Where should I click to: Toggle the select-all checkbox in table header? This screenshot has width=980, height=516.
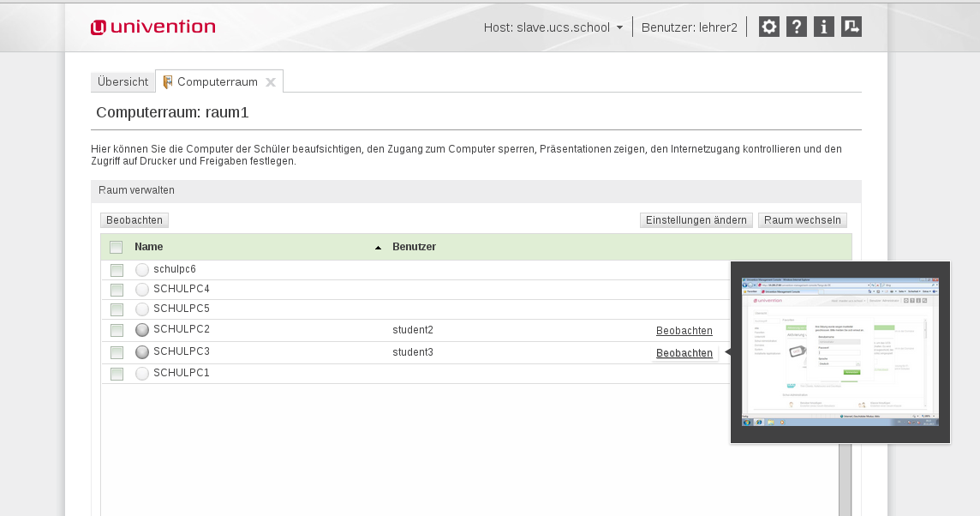pos(117,248)
